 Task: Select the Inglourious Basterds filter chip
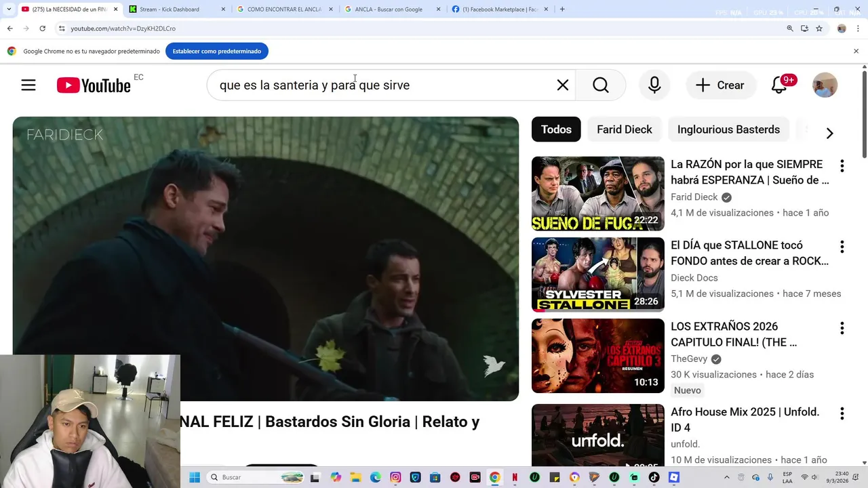click(728, 129)
